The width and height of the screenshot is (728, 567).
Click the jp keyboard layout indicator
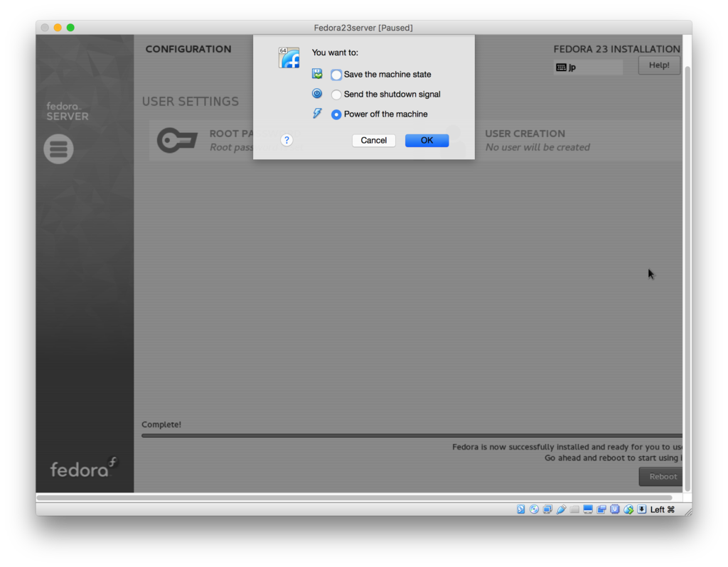tap(588, 67)
